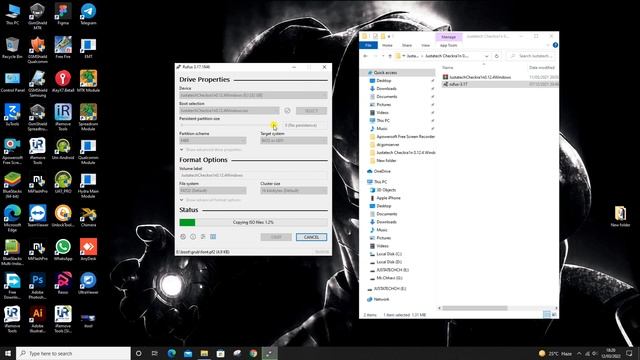640x360 pixels.
Task: Click the taskbar search box
Action: [x=73, y=353]
